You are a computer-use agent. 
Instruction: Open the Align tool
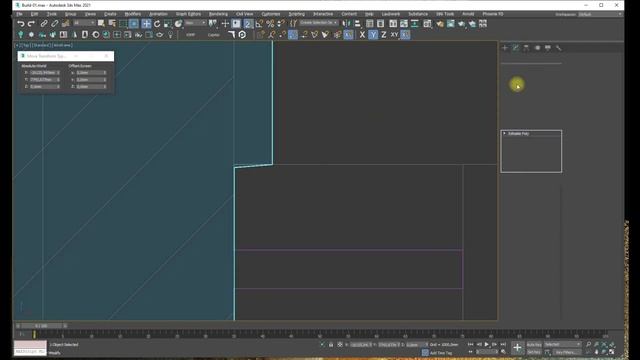click(358, 24)
